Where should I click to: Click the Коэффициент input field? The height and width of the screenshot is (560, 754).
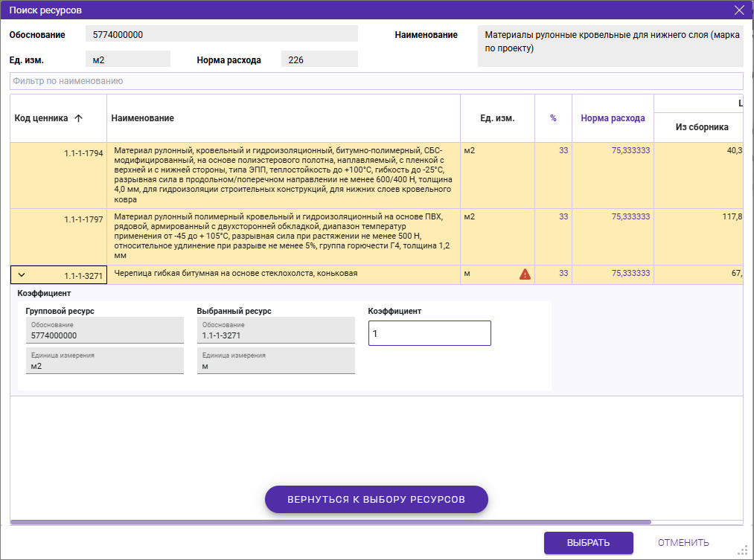(429, 334)
